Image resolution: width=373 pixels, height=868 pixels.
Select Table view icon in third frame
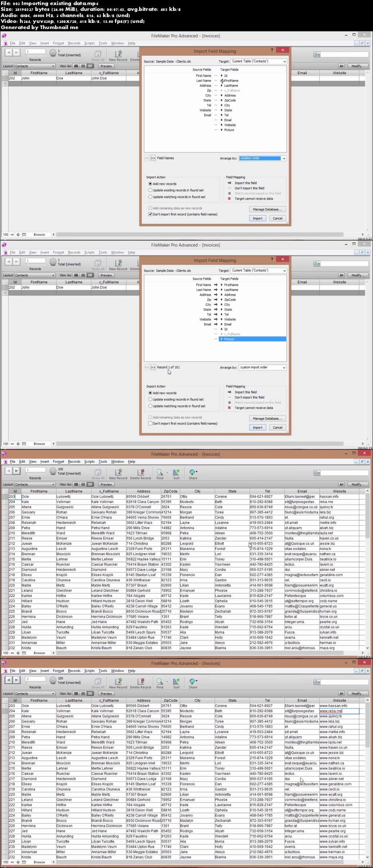click(90, 484)
